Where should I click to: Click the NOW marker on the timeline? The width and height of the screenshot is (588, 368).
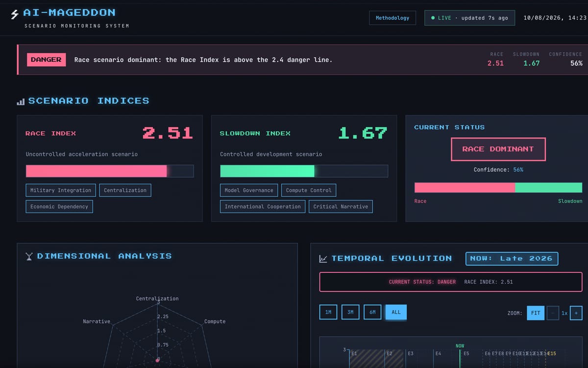[460, 346]
